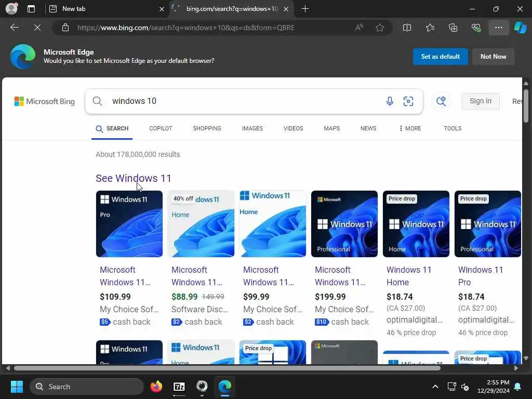532x399 pixels.
Task: Click the $5 cash back badge
Action: [105, 322]
